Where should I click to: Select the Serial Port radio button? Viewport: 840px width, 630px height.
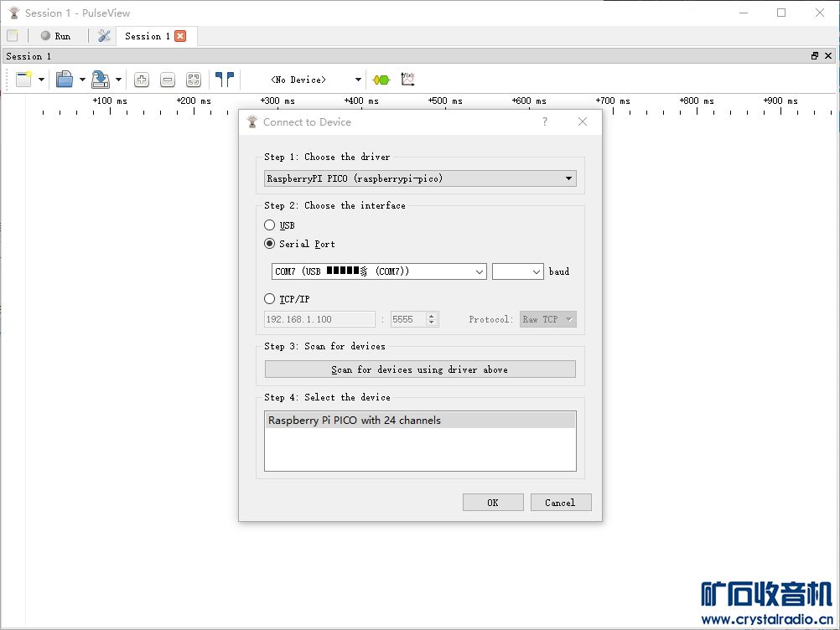click(269, 244)
